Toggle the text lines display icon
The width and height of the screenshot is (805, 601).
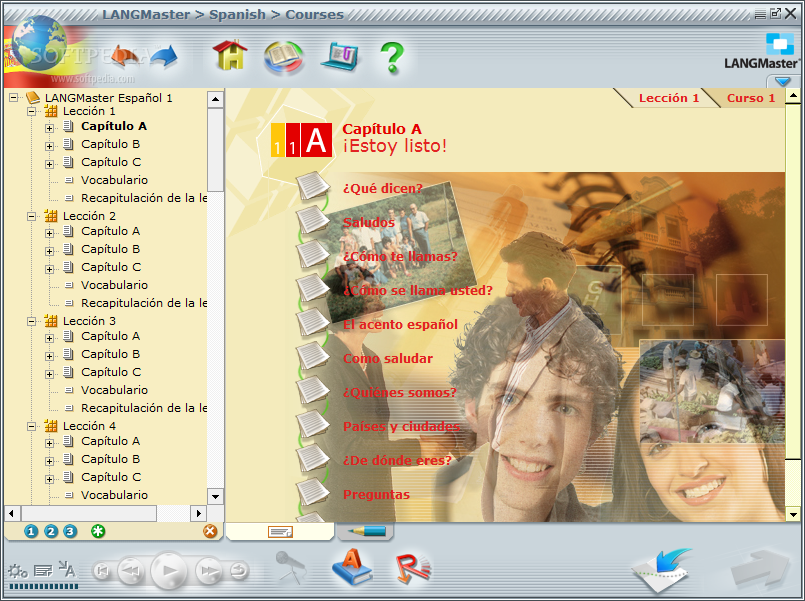click(x=43, y=570)
